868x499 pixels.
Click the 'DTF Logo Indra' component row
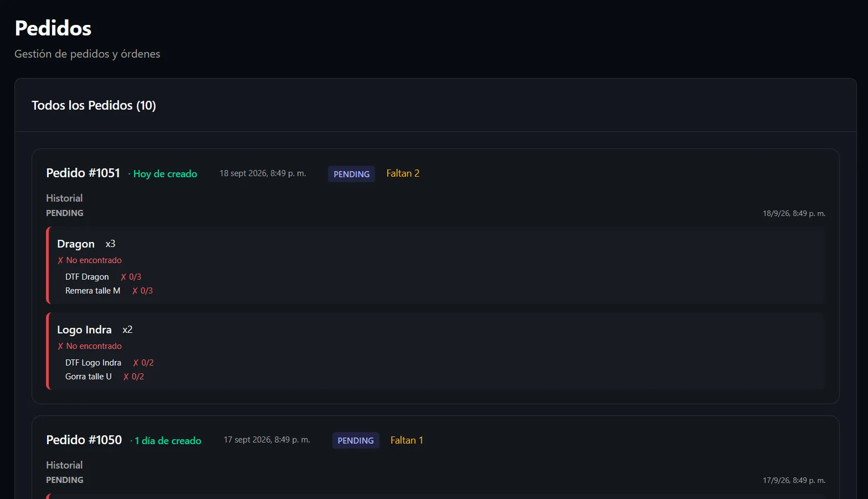pyautogui.click(x=93, y=363)
